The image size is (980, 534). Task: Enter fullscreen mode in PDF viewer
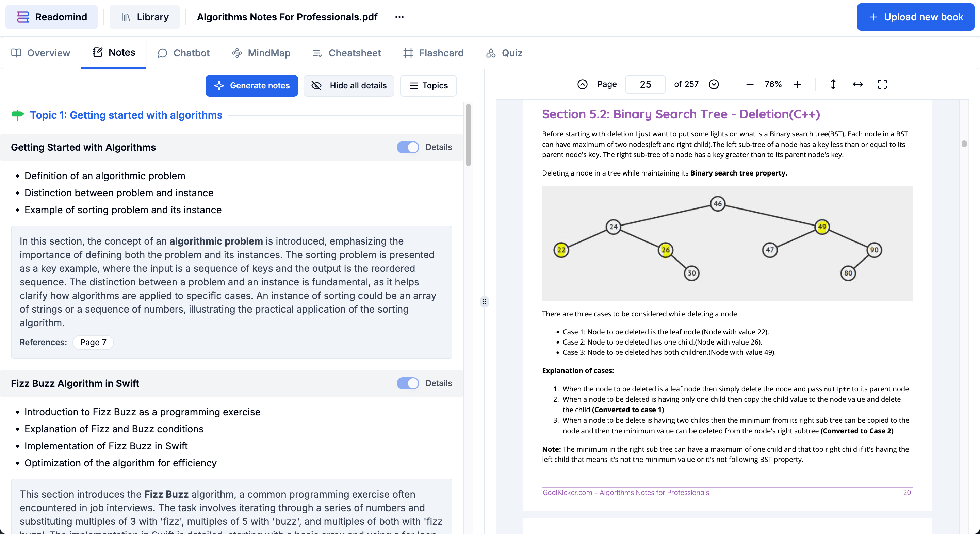(x=882, y=84)
